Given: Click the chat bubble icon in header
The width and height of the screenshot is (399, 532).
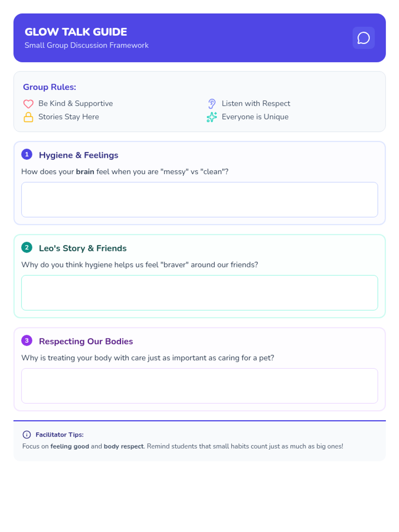Looking at the screenshot, I should pos(363,38).
